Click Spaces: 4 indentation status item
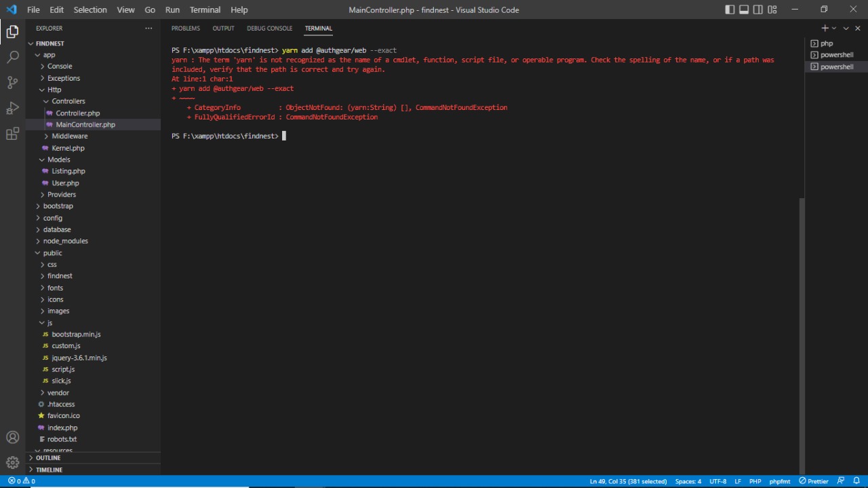Viewport: 868px width, 488px height. (x=688, y=481)
